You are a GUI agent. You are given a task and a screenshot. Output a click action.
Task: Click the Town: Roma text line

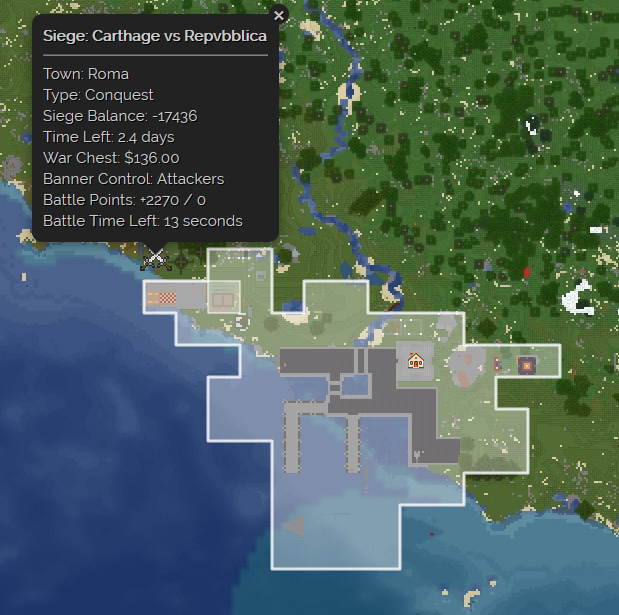click(86, 74)
